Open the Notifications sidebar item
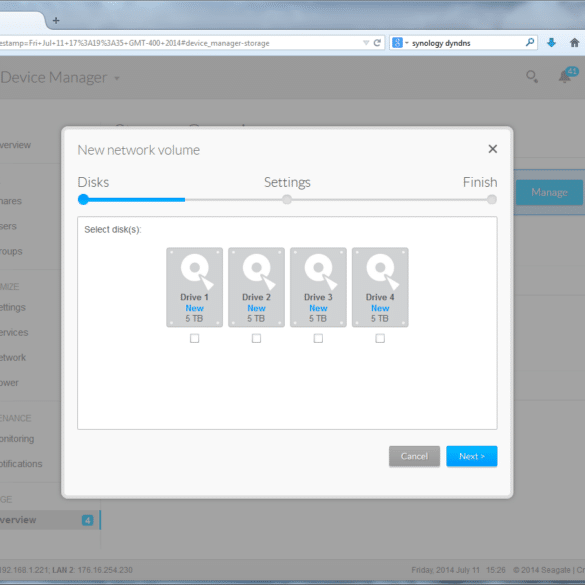 pos(21,464)
